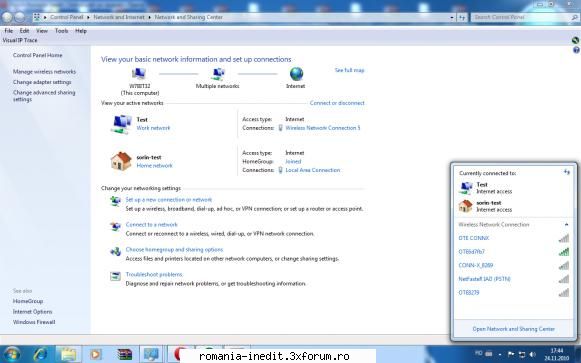Screen dimensions: 581x363
Task: Click Visual IP Trace toolbar item
Action: coord(20,40)
